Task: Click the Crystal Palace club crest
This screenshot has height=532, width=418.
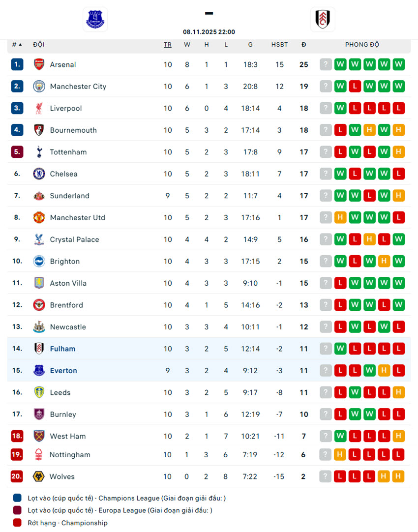Action: [x=39, y=239]
